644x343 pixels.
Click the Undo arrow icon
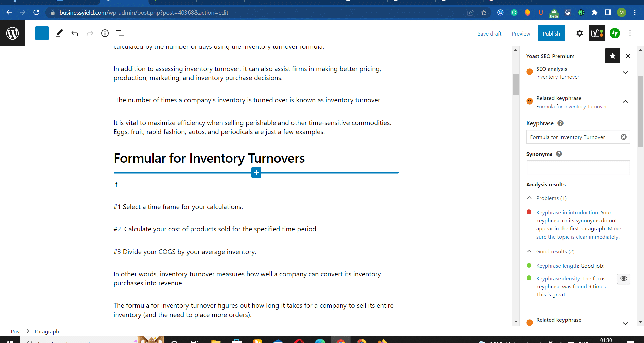tap(75, 33)
